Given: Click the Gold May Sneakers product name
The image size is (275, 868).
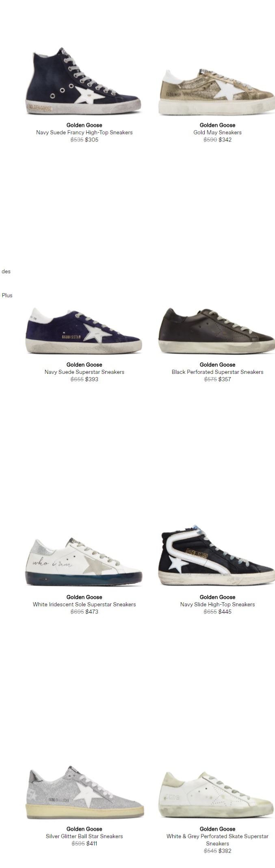Looking at the screenshot, I should click(217, 132).
